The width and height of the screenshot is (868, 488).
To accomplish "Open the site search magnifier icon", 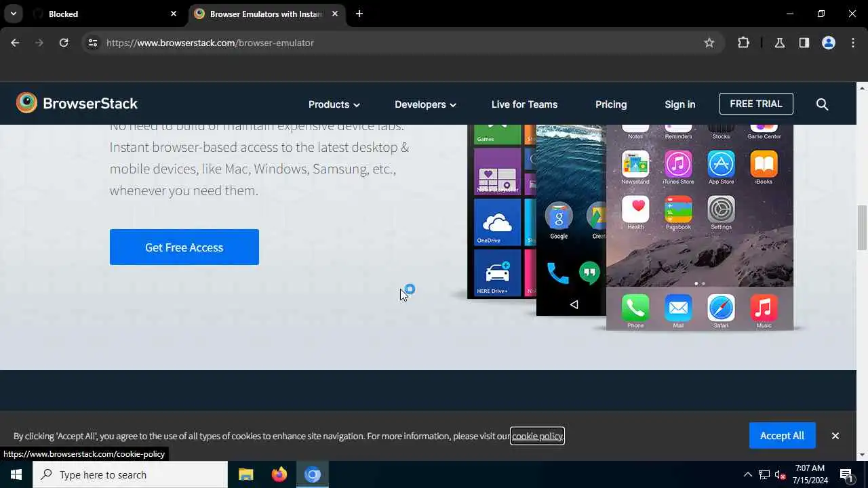I will coord(822,104).
